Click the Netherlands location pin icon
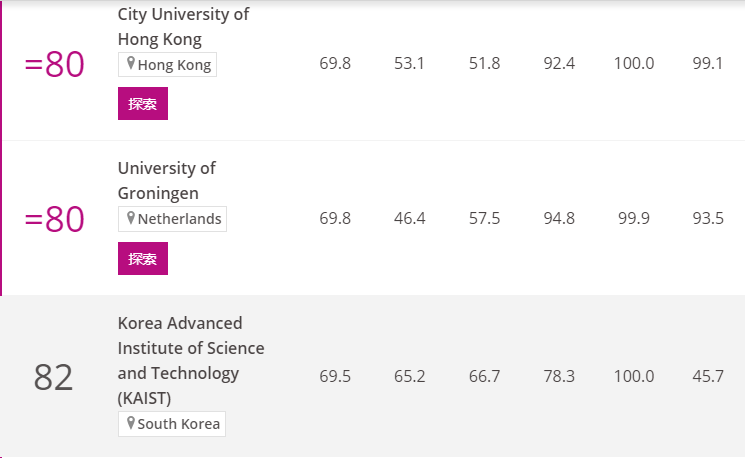The height and width of the screenshot is (458, 745). [131, 218]
